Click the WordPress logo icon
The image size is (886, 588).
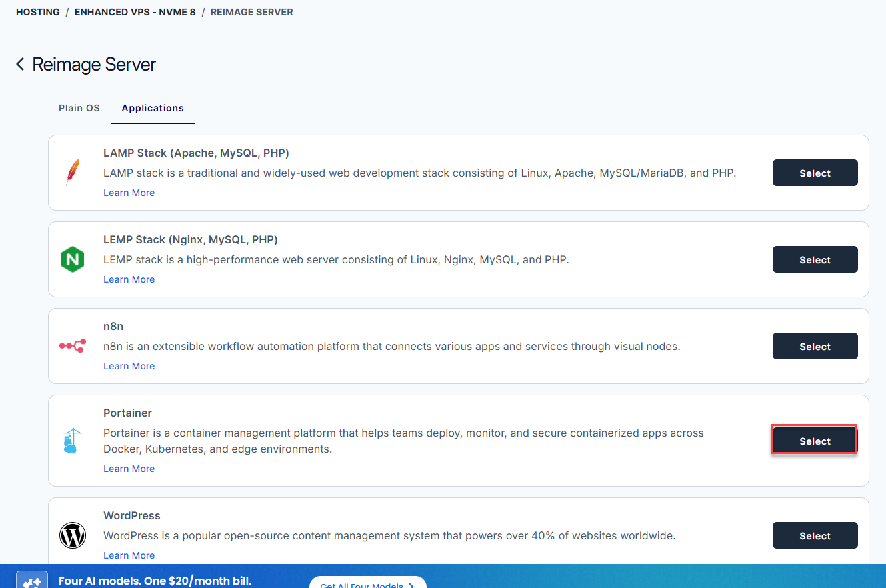click(x=73, y=535)
